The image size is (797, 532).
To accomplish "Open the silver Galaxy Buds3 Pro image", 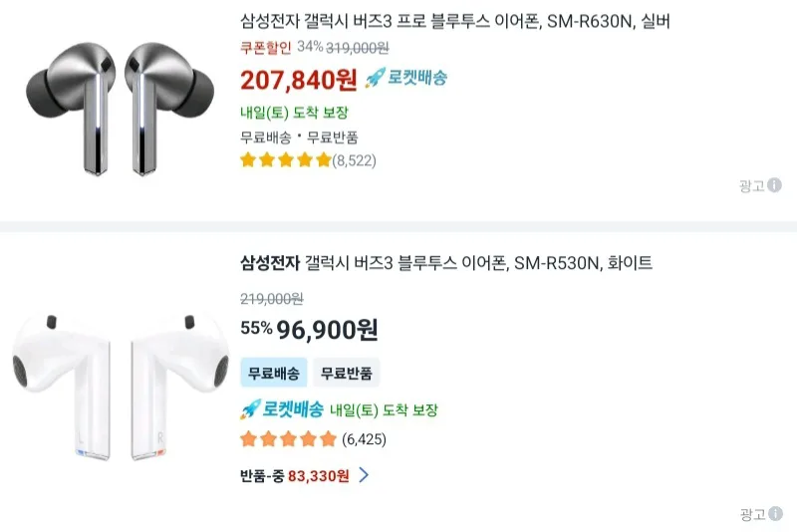I will 120,109.
